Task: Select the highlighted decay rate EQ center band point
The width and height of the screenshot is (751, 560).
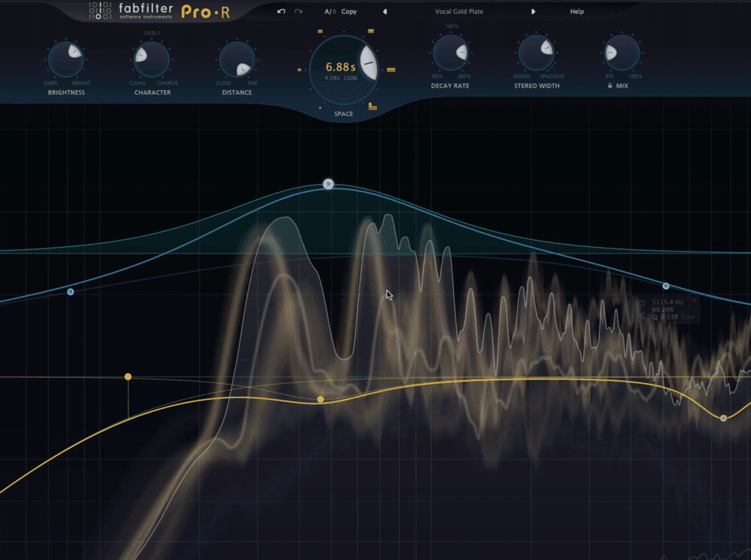Action: (328, 184)
